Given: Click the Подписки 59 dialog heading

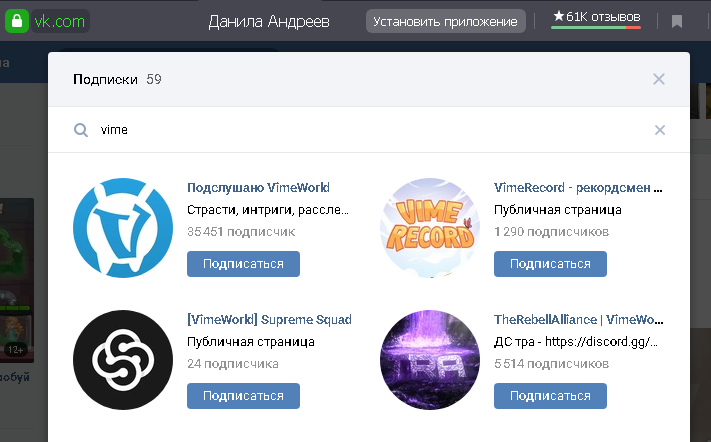Looking at the screenshot, I should (x=117, y=79).
